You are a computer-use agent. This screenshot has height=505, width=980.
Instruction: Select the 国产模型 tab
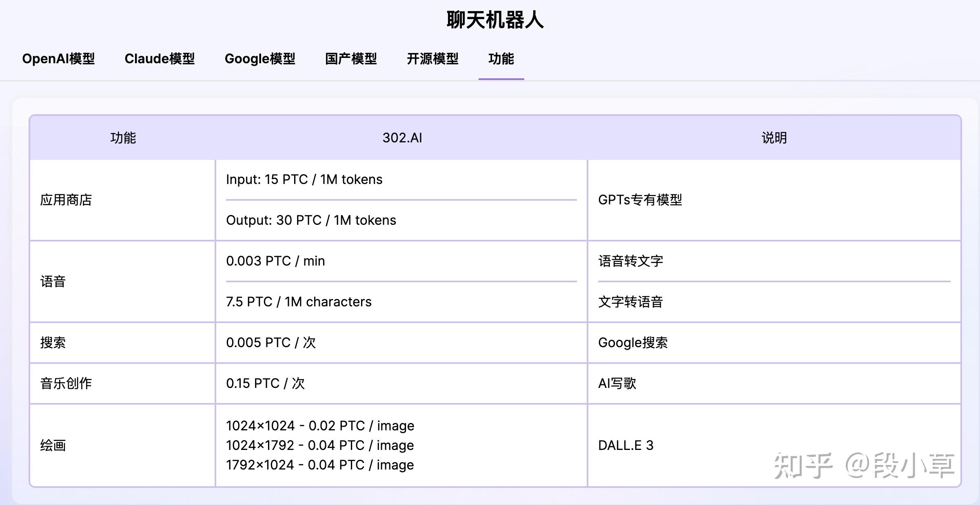351,59
